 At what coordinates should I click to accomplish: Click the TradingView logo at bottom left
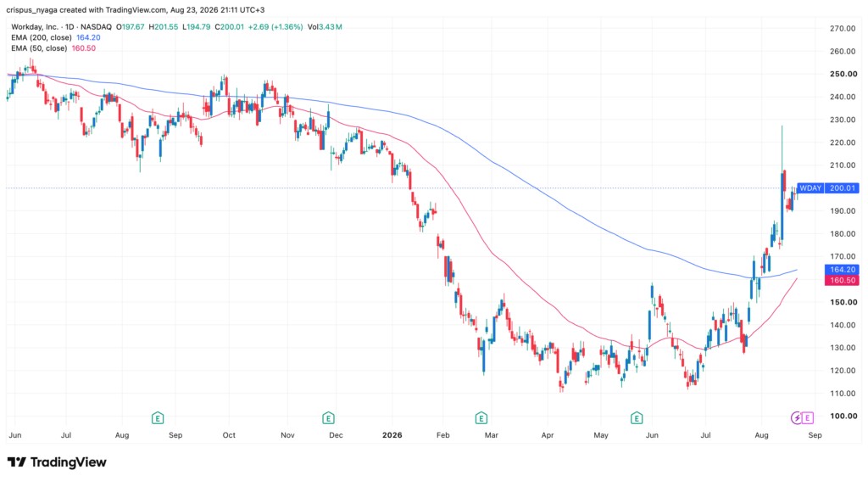57,462
